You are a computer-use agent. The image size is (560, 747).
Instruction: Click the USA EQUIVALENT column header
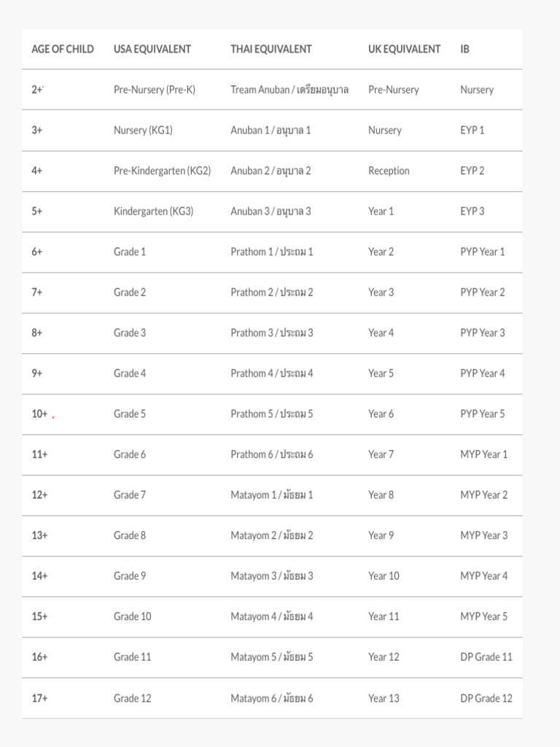coord(152,50)
